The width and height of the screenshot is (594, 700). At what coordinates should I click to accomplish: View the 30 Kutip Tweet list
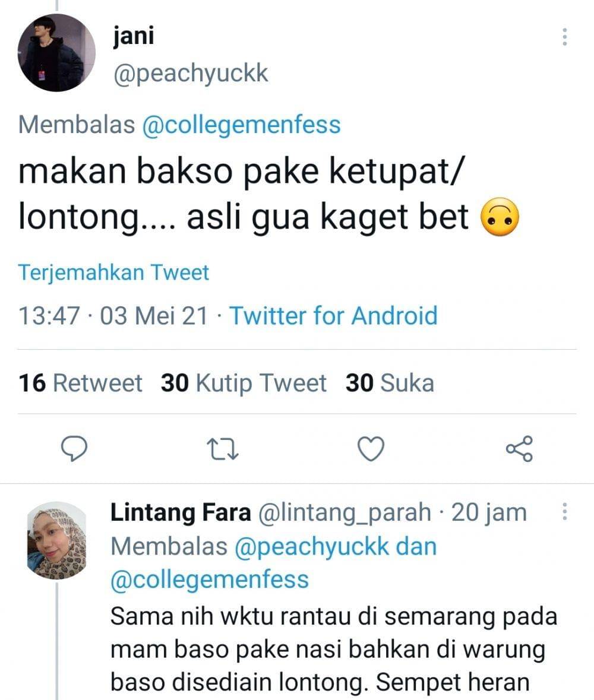click(244, 383)
